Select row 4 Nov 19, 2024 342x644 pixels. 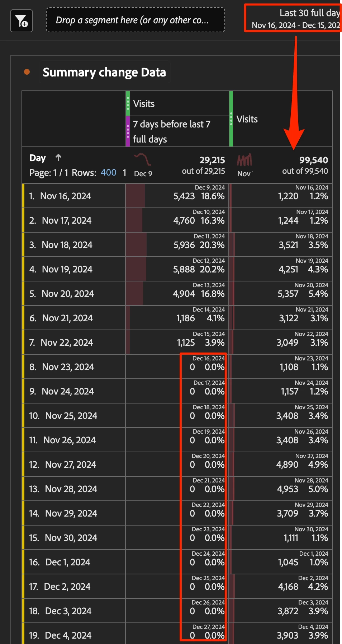point(74,269)
